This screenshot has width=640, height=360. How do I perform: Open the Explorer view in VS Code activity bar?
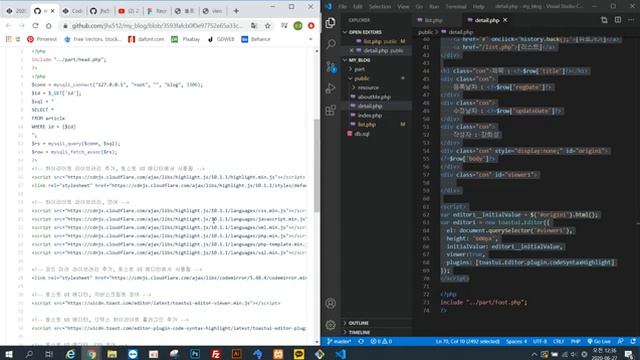coord(331,22)
